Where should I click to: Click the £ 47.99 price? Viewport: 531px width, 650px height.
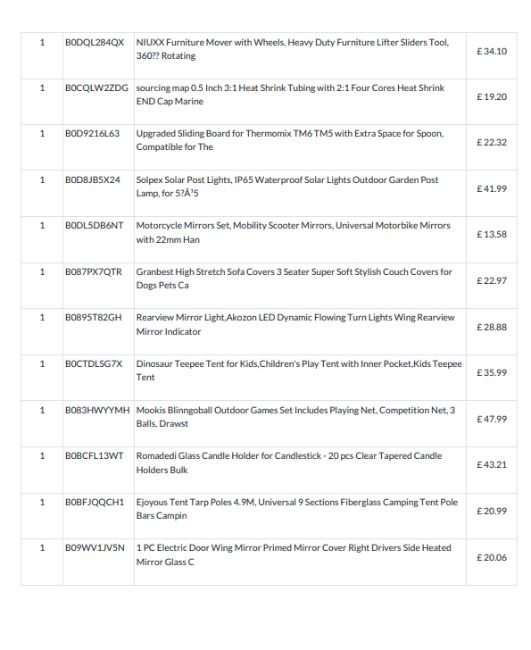coord(492,419)
